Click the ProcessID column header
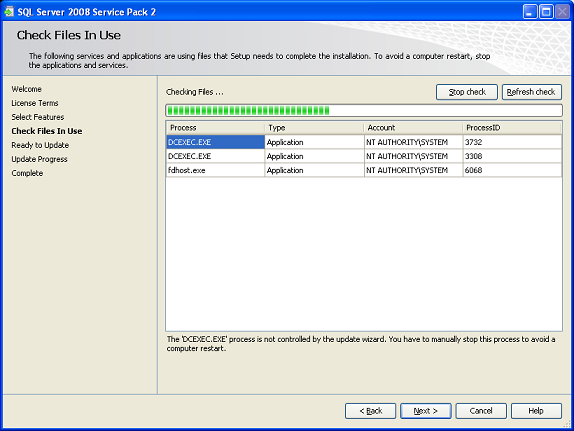 (512, 128)
